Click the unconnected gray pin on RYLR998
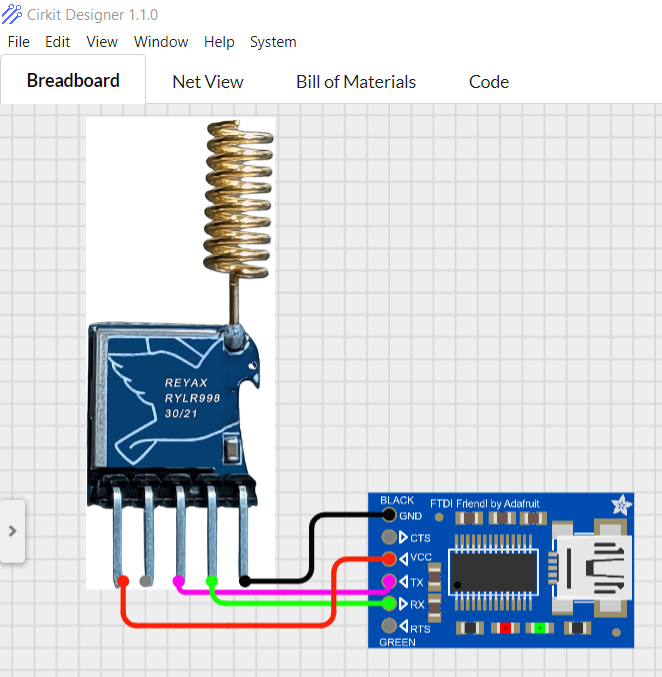The width and height of the screenshot is (662, 677). click(146, 581)
